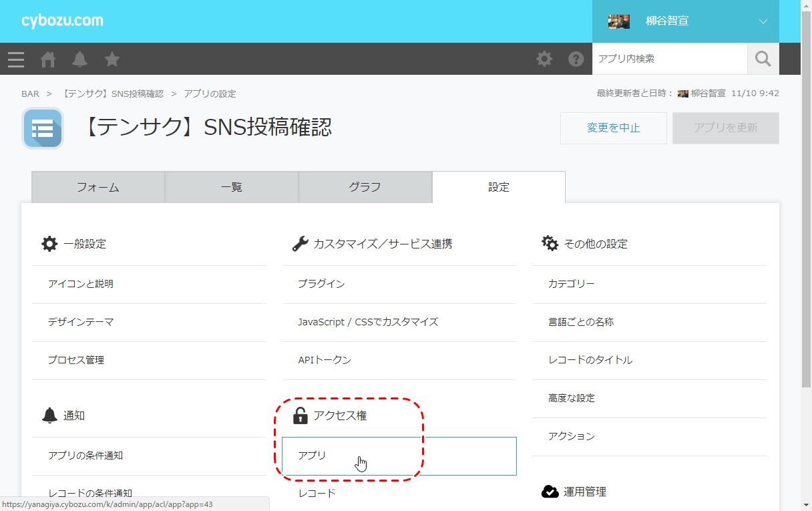Open アクション setting
This screenshot has width=812, height=511.
pyautogui.click(x=649, y=436)
